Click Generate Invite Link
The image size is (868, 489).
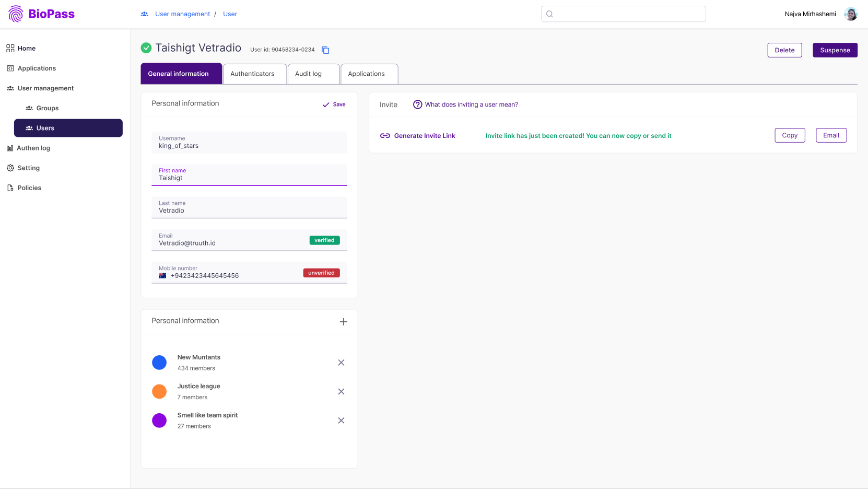pos(425,136)
